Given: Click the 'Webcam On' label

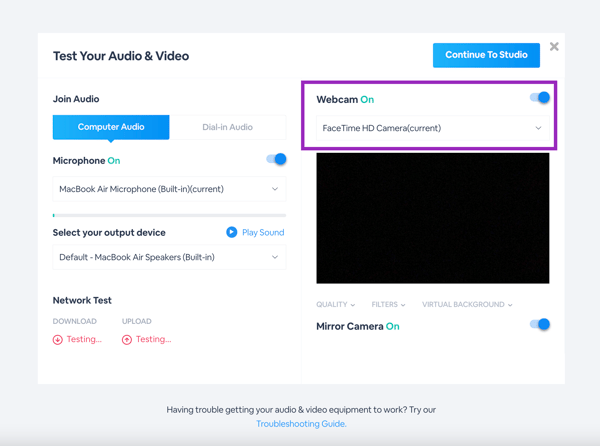Looking at the screenshot, I should click(x=345, y=99).
